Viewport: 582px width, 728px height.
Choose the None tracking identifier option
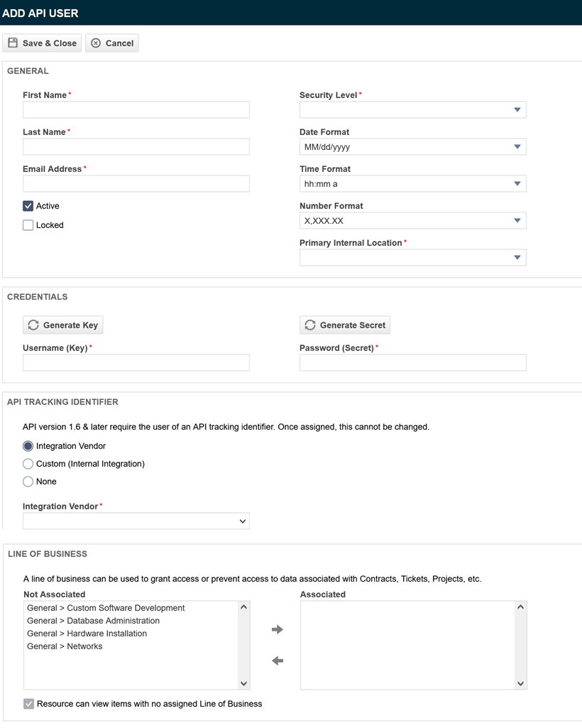(28, 482)
